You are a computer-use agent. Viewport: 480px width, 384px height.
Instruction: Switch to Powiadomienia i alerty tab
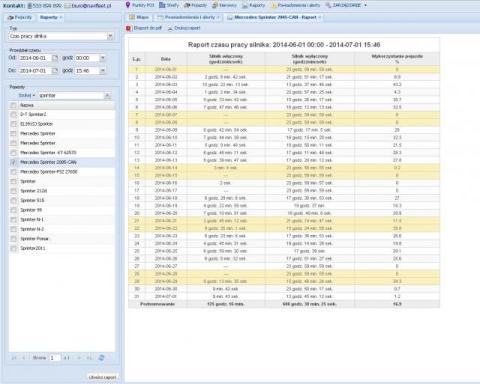188,17
